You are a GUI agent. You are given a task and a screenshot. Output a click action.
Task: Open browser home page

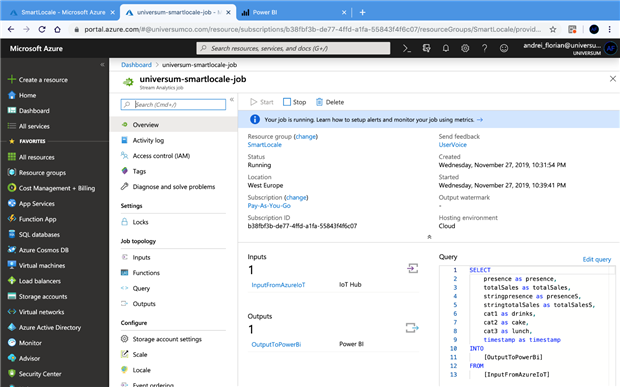[x=57, y=29]
